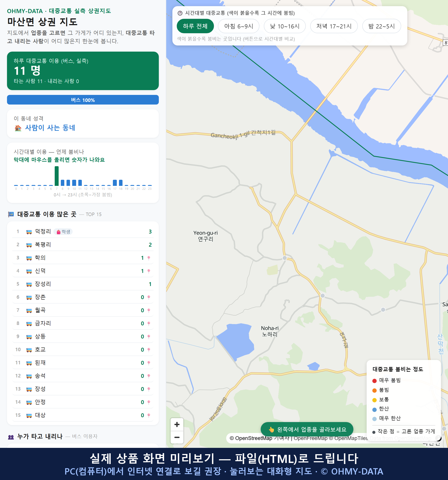Click the bus icon in the 신덕 row
Image resolution: width=448 pixels, height=480 pixels.
point(29,271)
